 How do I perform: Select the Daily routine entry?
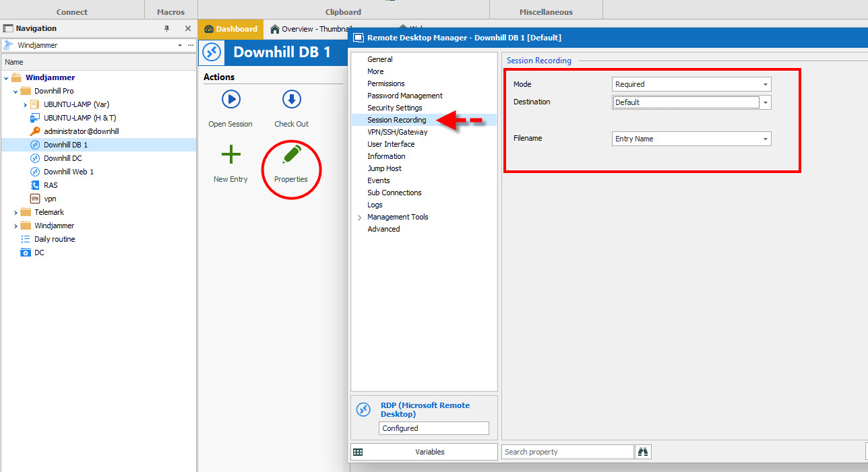point(55,239)
